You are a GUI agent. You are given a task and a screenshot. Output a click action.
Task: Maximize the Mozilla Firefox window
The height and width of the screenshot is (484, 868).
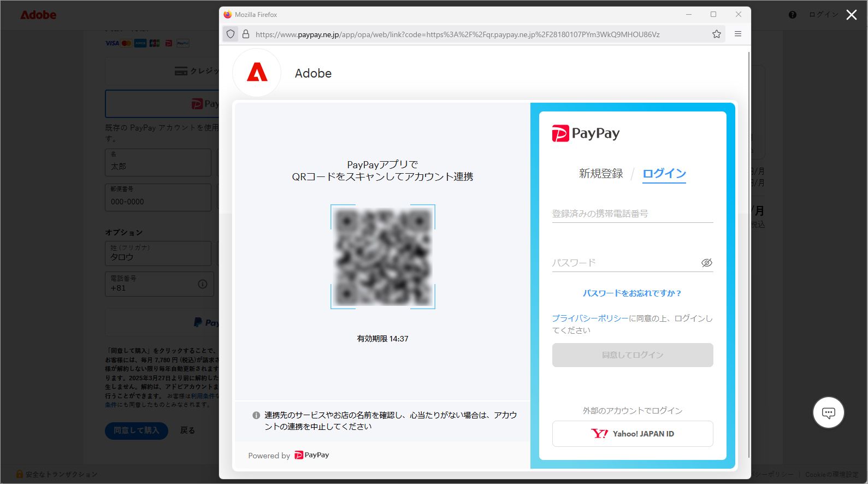tap(713, 15)
